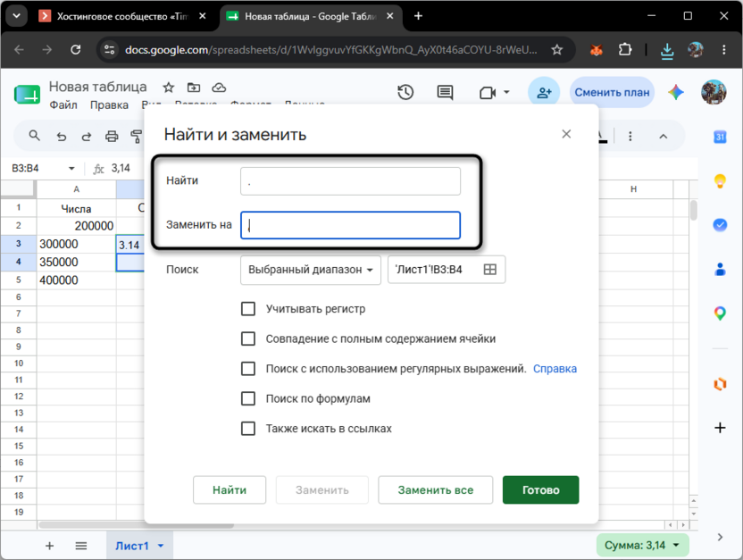Click the Gemini sparkle icon
The width and height of the screenshot is (743, 560).
click(676, 92)
